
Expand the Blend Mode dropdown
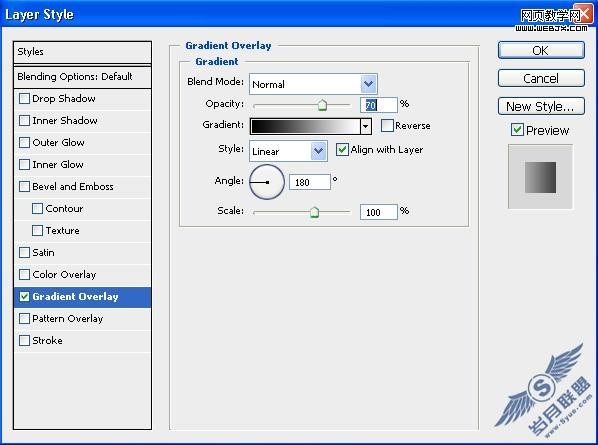[x=368, y=84]
